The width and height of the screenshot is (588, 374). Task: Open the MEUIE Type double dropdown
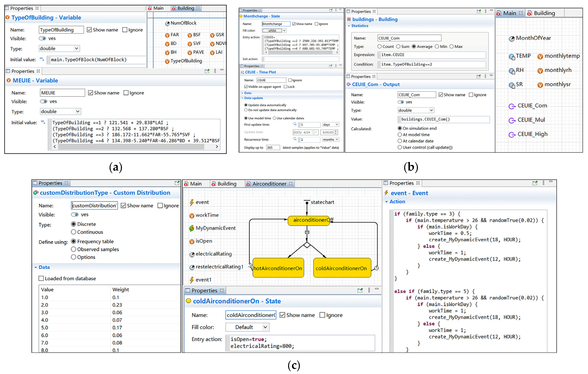[78, 112]
